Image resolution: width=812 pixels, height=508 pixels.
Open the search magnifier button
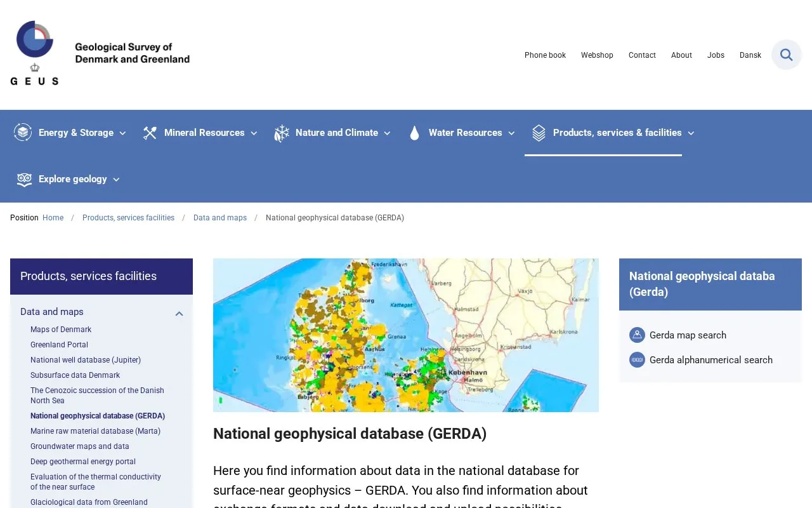click(x=787, y=55)
